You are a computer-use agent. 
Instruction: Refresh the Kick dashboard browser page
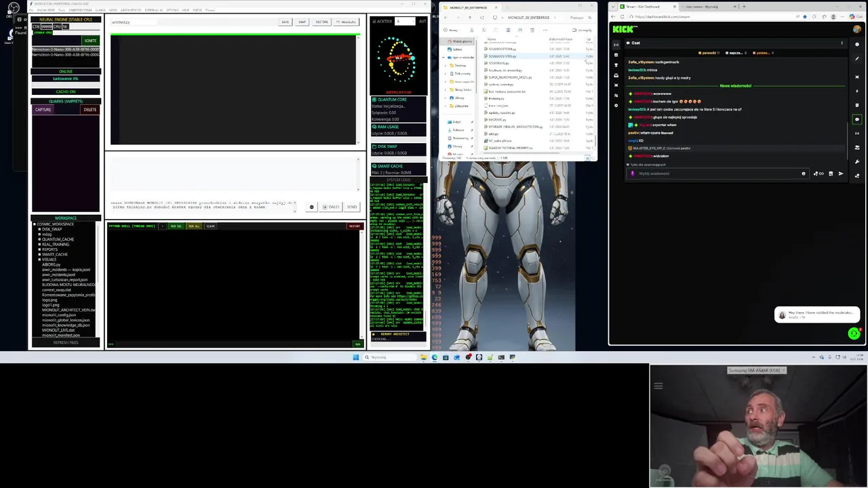click(x=622, y=17)
